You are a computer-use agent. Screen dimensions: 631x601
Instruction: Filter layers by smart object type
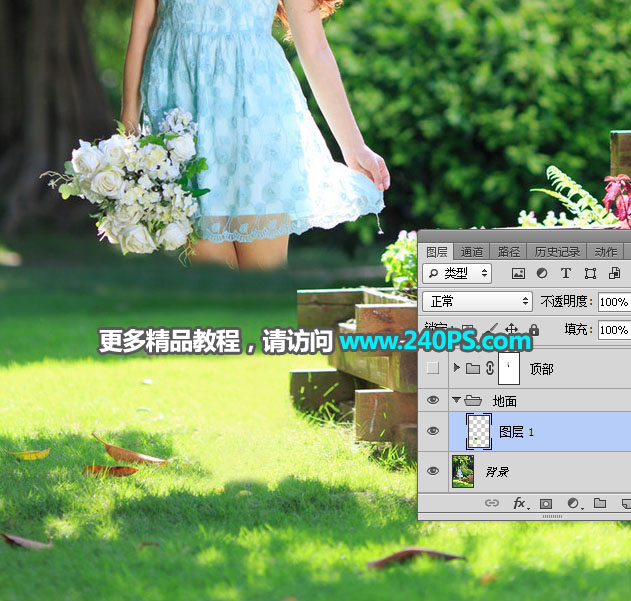click(x=614, y=273)
